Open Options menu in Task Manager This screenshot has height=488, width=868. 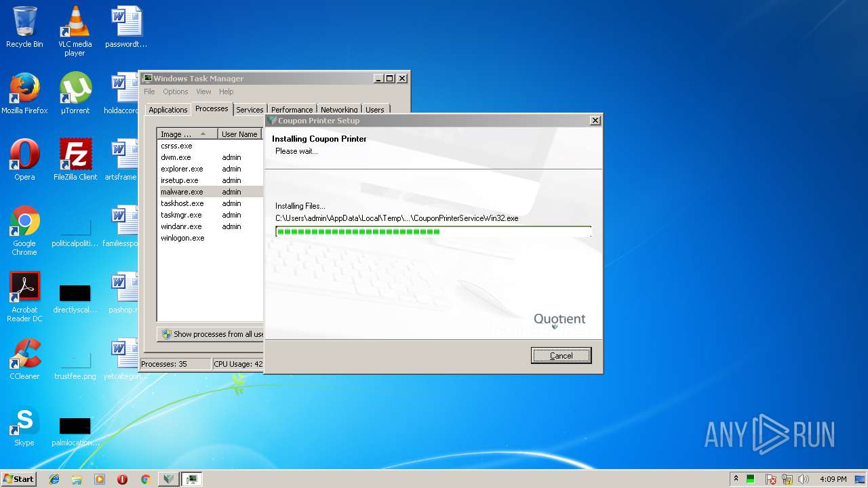(175, 91)
